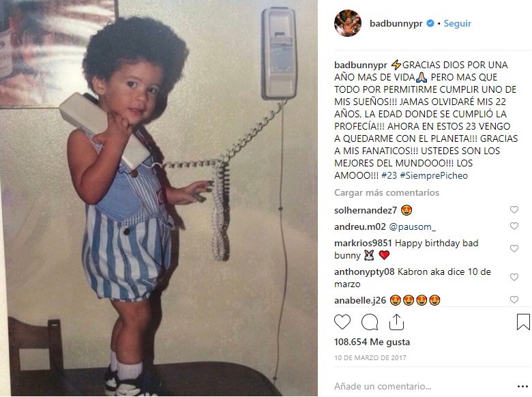The width and height of the screenshot is (532, 397).
Task: Like markrios9851's Happy birthday comment
Action: (514, 249)
